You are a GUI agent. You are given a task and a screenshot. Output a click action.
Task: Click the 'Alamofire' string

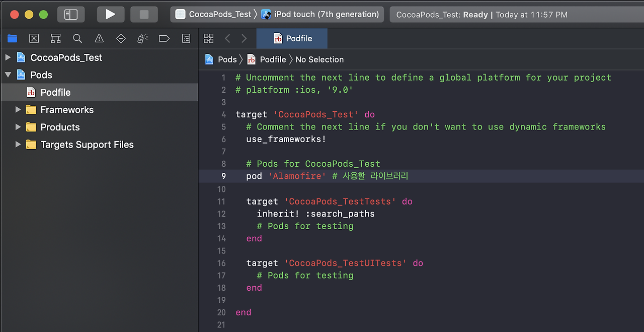(x=297, y=176)
